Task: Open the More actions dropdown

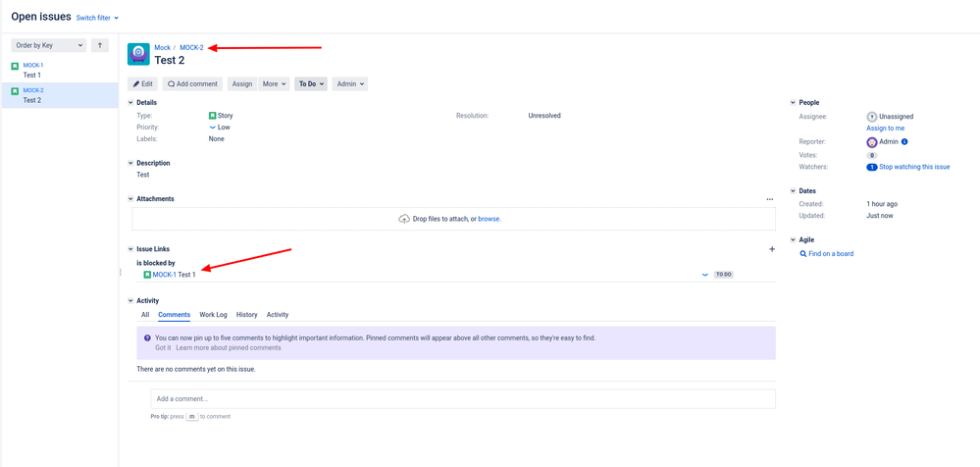Action: [x=275, y=83]
